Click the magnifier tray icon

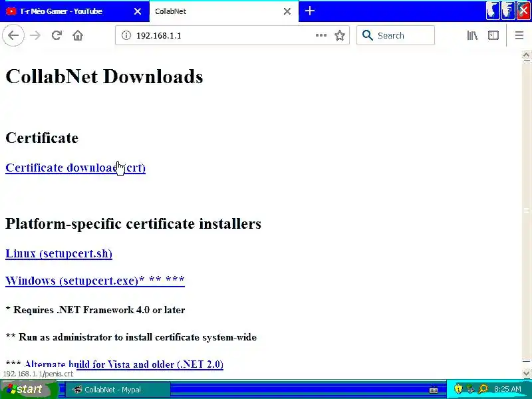pyautogui.click(x=483, y=389)
